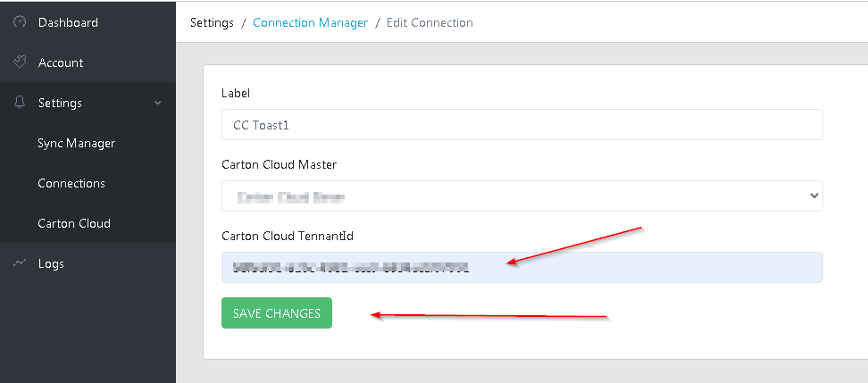This screenshot has height=383, width=868.
Task: Open Sync Manager submenu item
Action: click(x=76, y=143)
